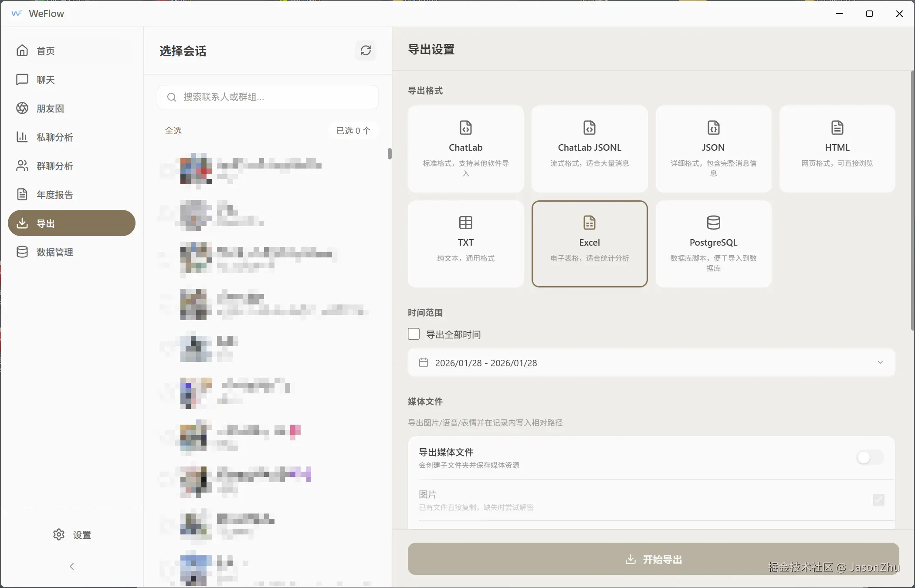Select the PostgreSQL export format
915x588 pixels.
click(x=713, y=243)
